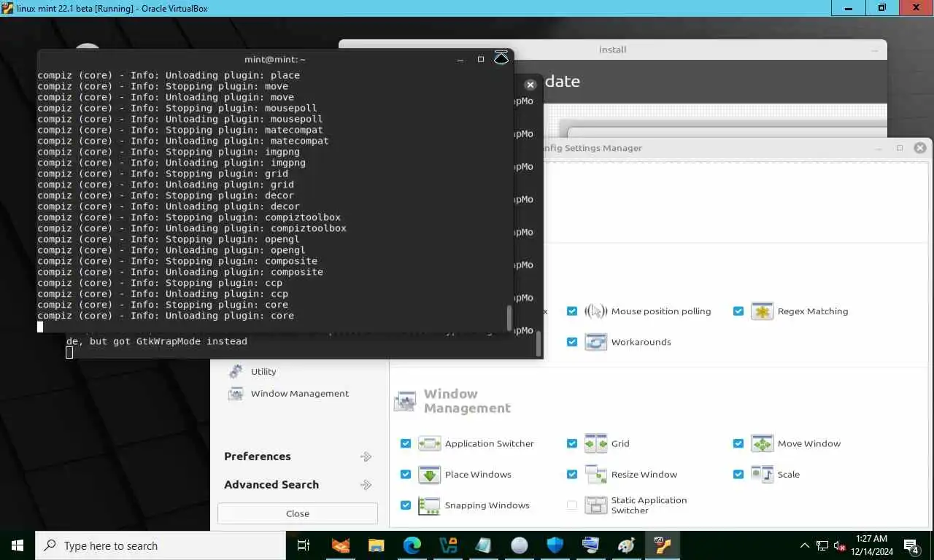Open the network tray icon

pos(822,545)
